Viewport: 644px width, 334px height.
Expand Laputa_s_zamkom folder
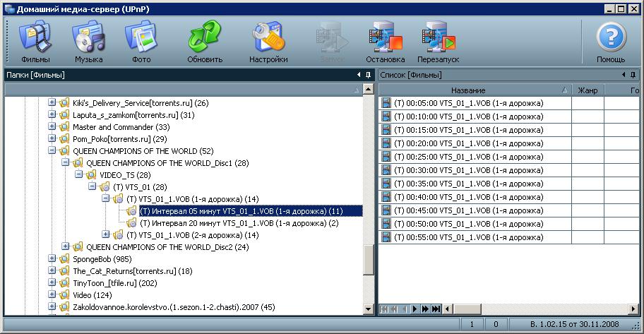52,114
